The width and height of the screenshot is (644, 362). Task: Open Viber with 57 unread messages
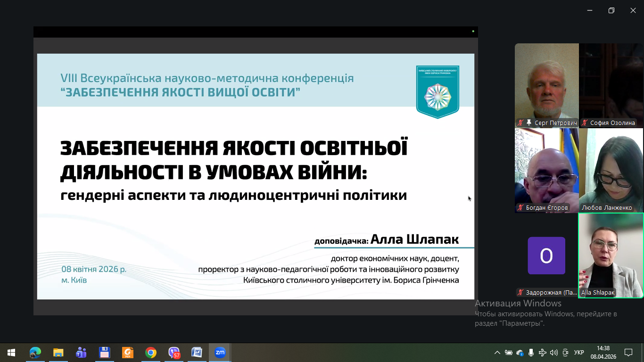174,353
